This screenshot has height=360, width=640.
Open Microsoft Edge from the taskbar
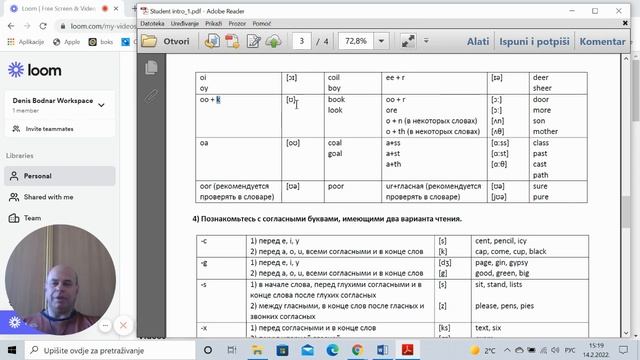point(332,350)
